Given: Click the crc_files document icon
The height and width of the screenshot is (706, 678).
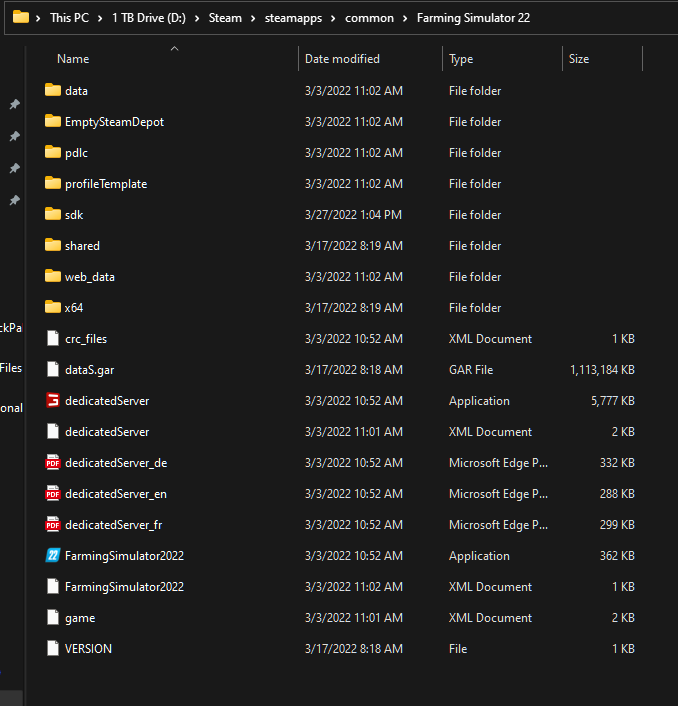Looking at the screenshot, I should tap(53, 338).
